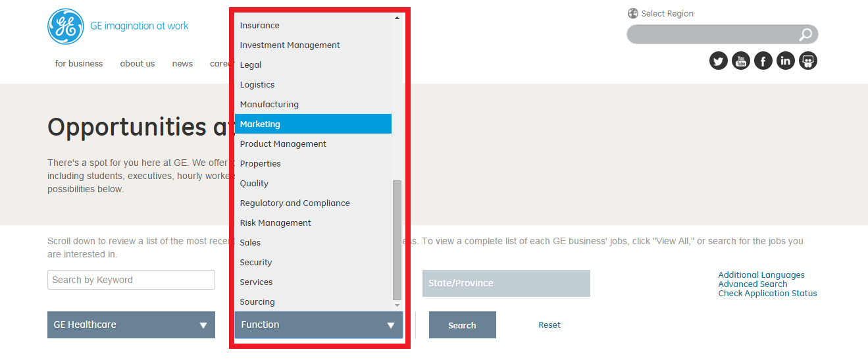Click the Search button
Viewport: 868px width, 364px height.
[463, 325]
